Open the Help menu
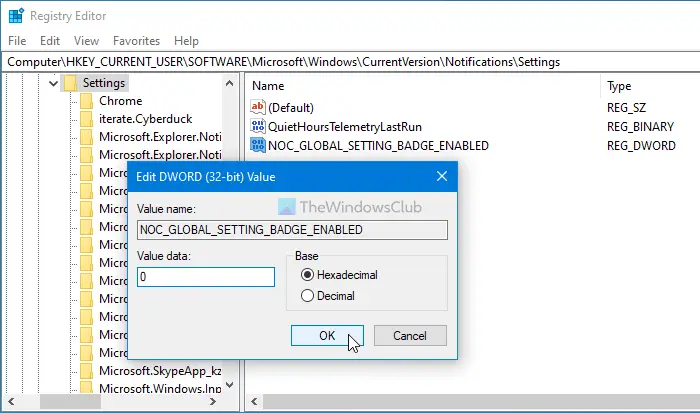Screen dimensions: 700x413 tap(186, 41)
